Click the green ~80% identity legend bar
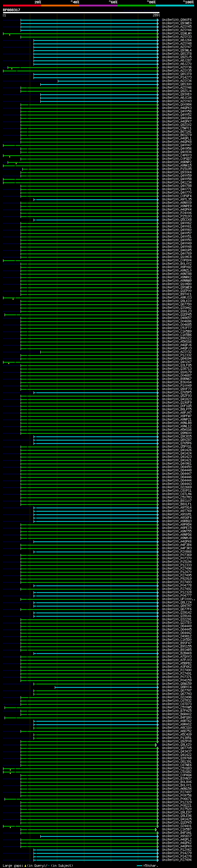The height and width of the screenshot is (868, 197). (137, 6)
